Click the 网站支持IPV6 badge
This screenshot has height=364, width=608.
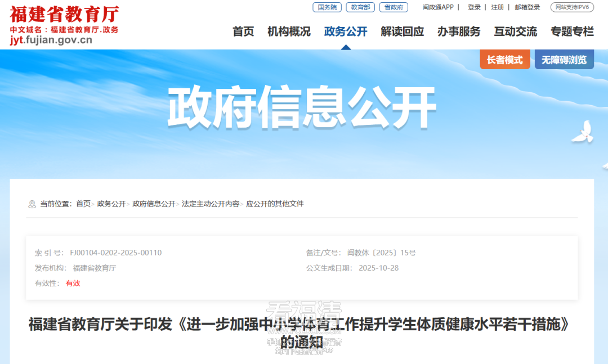[572, 7]
